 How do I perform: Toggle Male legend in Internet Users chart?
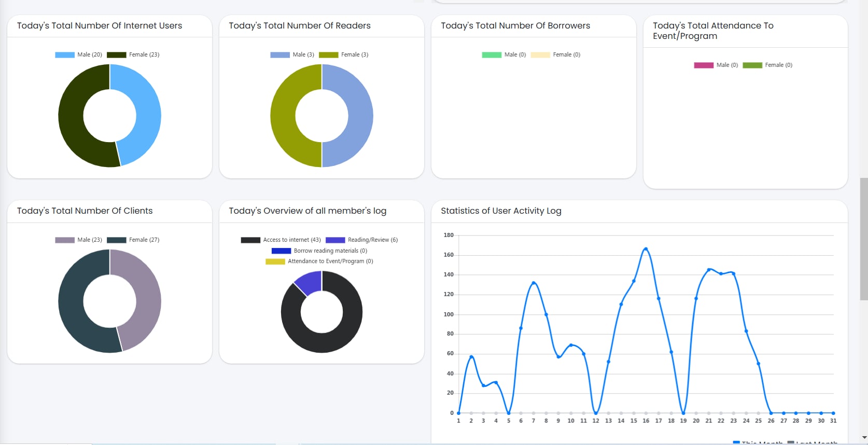click(x=78, y=54)
